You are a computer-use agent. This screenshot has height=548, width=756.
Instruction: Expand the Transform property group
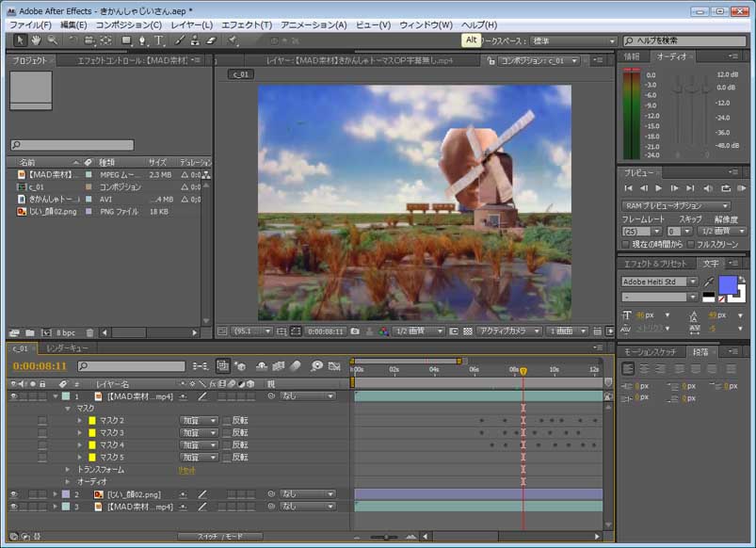pyautogui.click(x=68, y=469)
